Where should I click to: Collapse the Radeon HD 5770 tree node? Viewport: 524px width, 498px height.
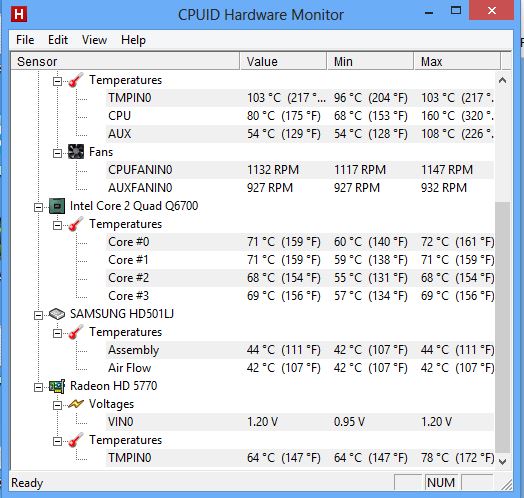pyautogui.click(x=38, y=387)
